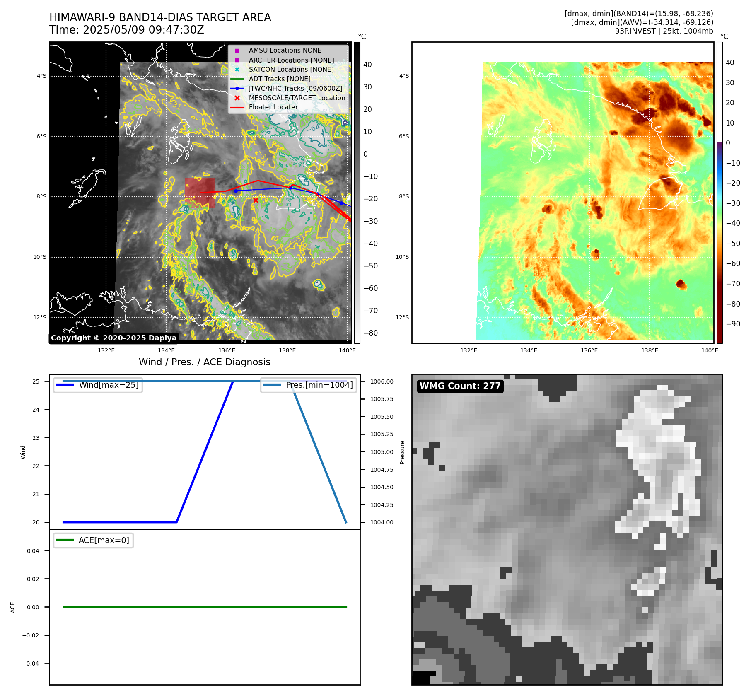Click the rainbow AWV temperature colorbar
Image resolution: width=751 pixels, height=700 pixels.
click(x=720, y=193)
